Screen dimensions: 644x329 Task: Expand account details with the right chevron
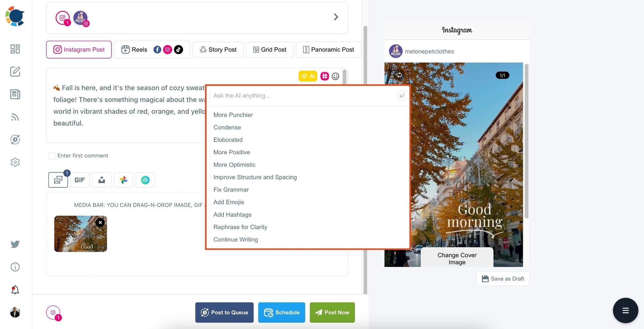point(336,17)
